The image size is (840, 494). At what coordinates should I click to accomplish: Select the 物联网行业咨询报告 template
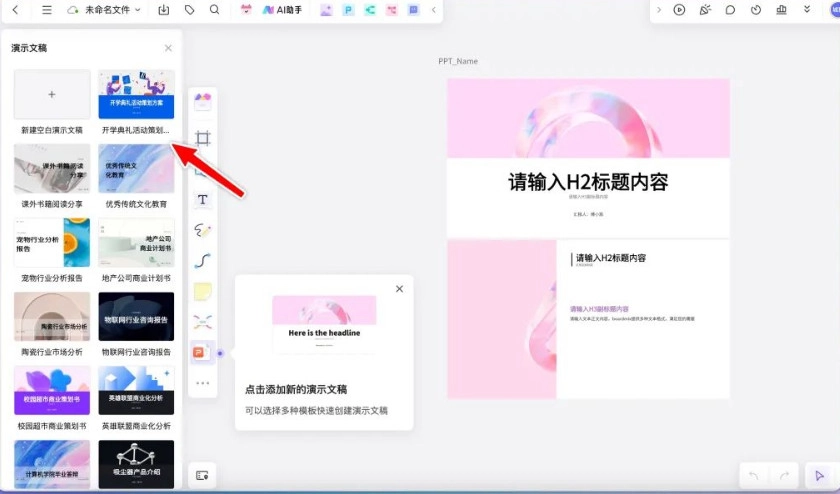(x=136, y=317)
